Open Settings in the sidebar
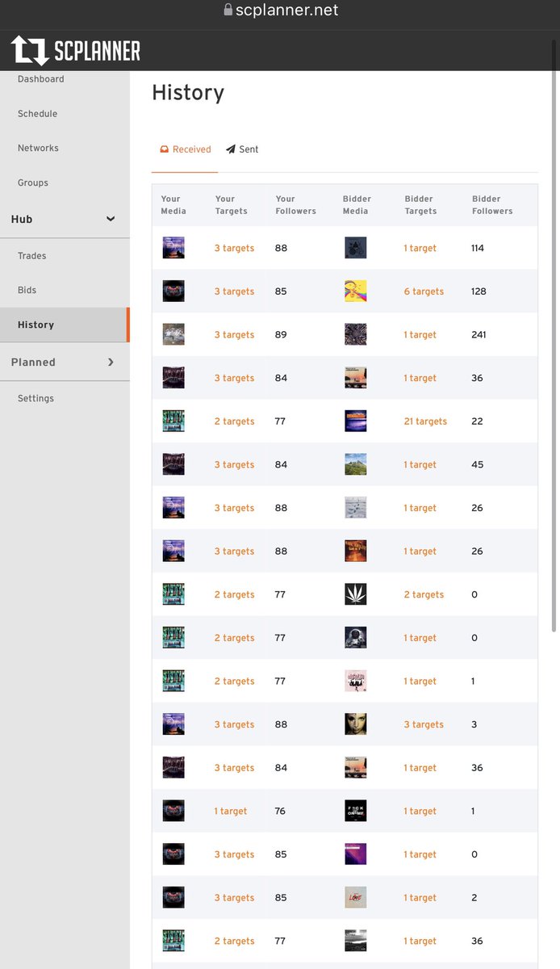 click(x=36, y=398)
